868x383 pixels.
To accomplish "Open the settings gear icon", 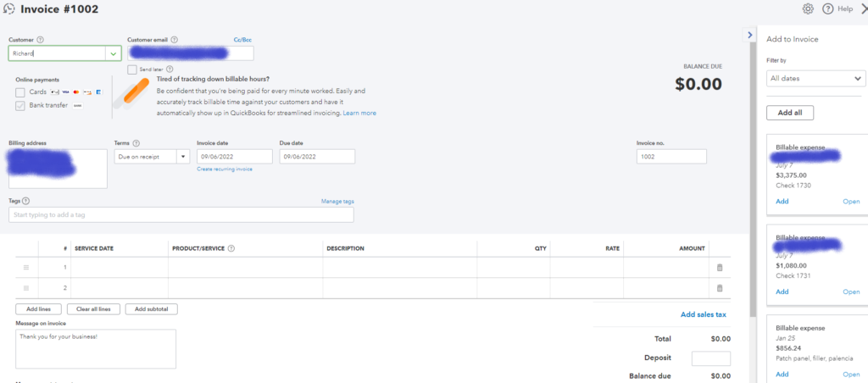I will [808, 8].
